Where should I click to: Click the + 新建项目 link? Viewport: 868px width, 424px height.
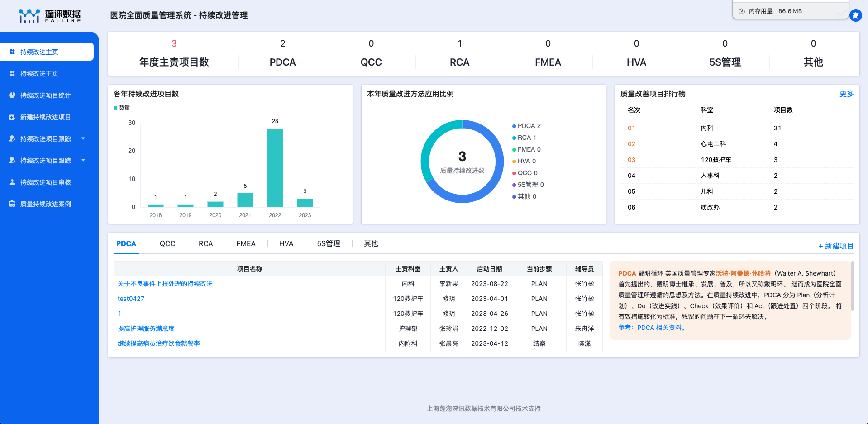(x=836, y=246)
